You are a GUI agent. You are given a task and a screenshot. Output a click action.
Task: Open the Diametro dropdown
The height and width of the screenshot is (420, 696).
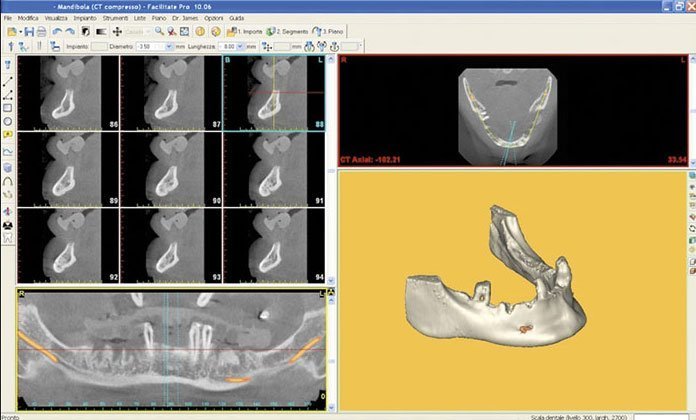pos(169,46)
